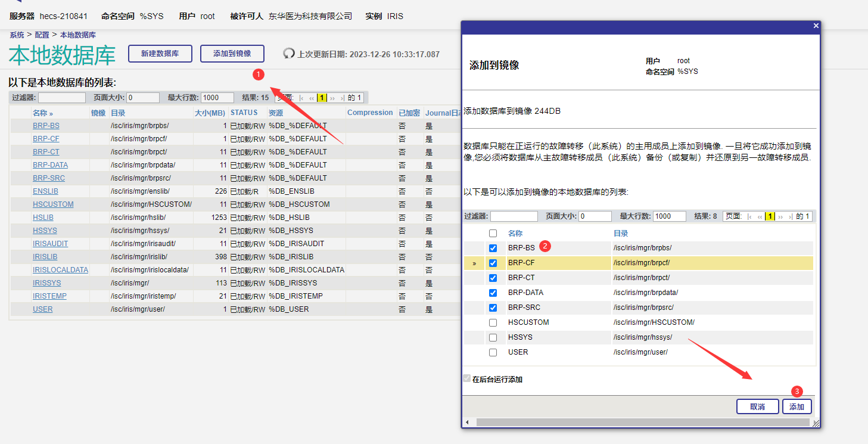
Task: Focus the 过滤器 field in main list
Action: pos(62,98)
